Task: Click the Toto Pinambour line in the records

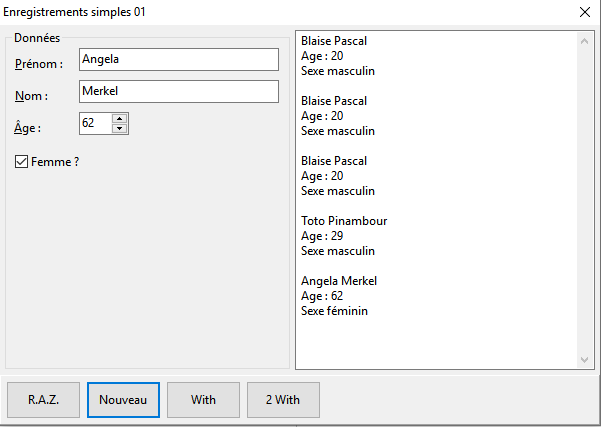Action: coord(344,221)
